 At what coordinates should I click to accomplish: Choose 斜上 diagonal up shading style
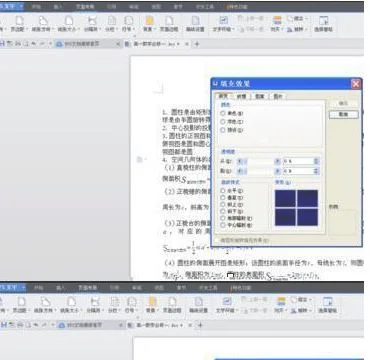click(223, 204)
